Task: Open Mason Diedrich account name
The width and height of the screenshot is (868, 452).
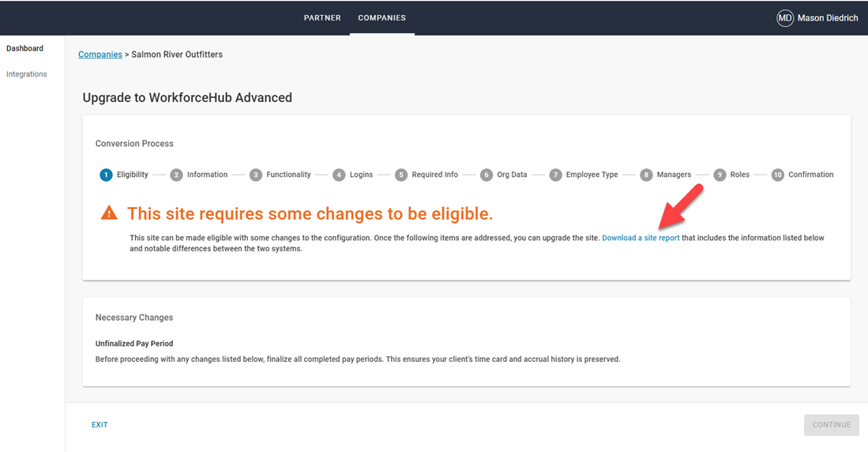Action: pyautogui.click(x=828, y=17)
